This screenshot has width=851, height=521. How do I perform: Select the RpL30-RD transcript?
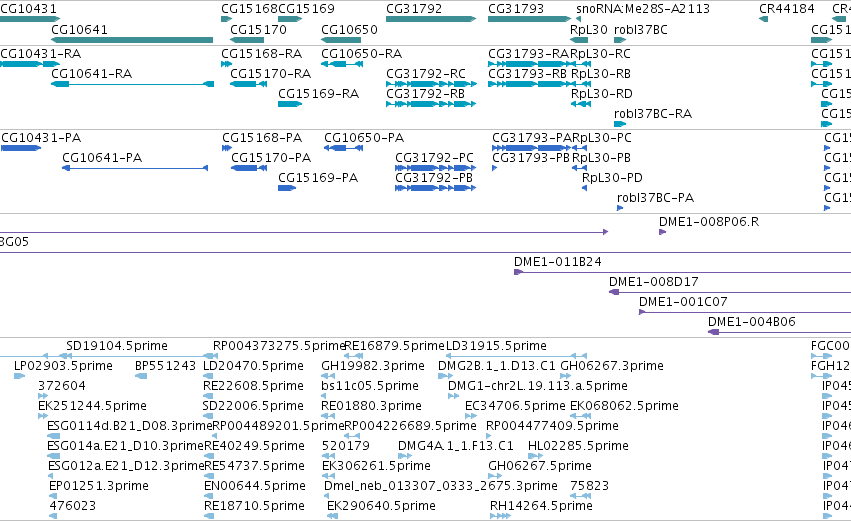click(581, 104)
